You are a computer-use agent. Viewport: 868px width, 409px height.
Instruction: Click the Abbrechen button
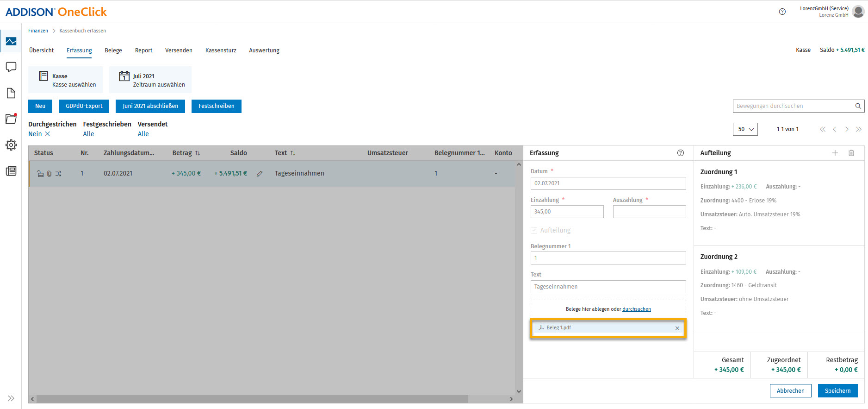click(x=791, y=391)
